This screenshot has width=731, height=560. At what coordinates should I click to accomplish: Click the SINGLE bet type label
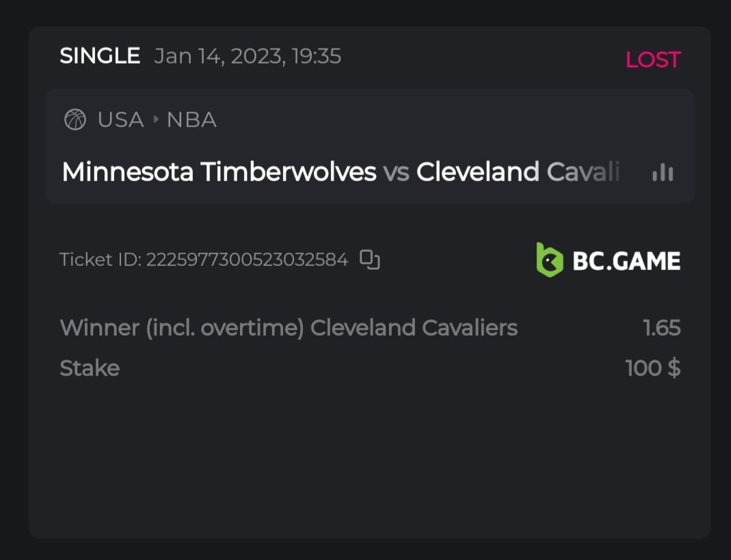100,56
